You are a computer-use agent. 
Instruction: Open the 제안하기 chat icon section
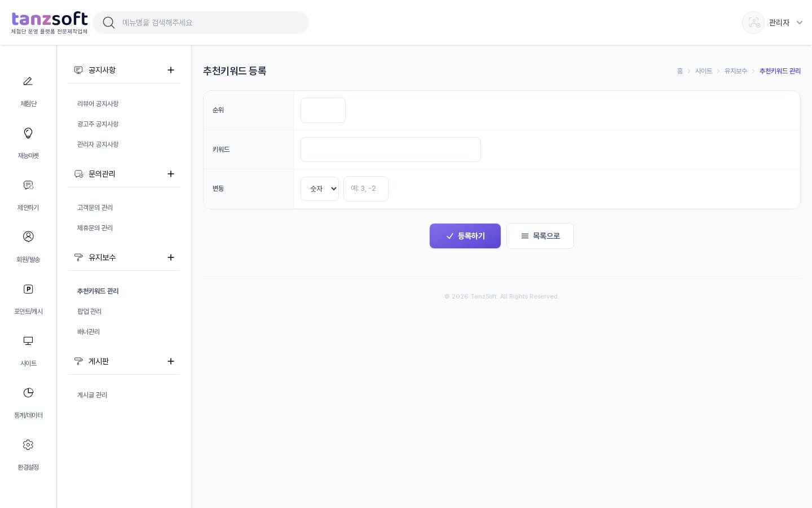[28, 185]
